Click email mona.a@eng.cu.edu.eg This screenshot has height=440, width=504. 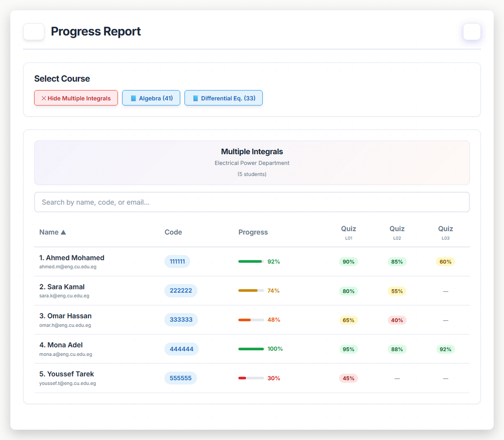(x=66, y=354)
